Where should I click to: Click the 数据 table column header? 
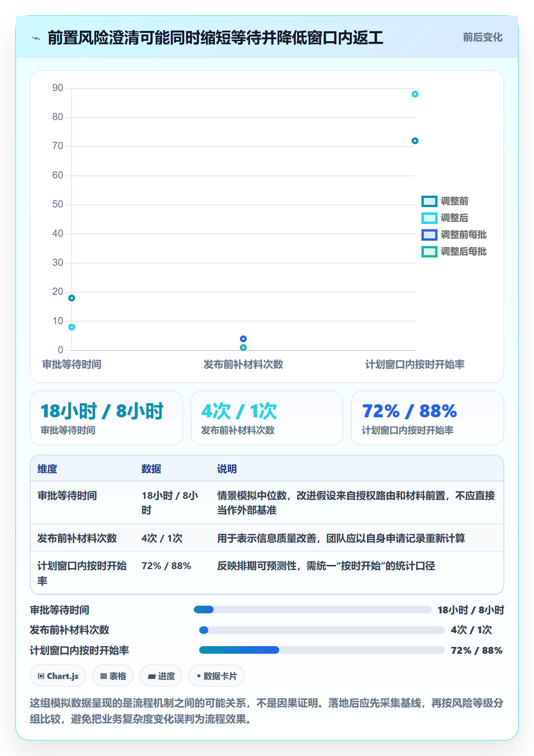point(151,469)
